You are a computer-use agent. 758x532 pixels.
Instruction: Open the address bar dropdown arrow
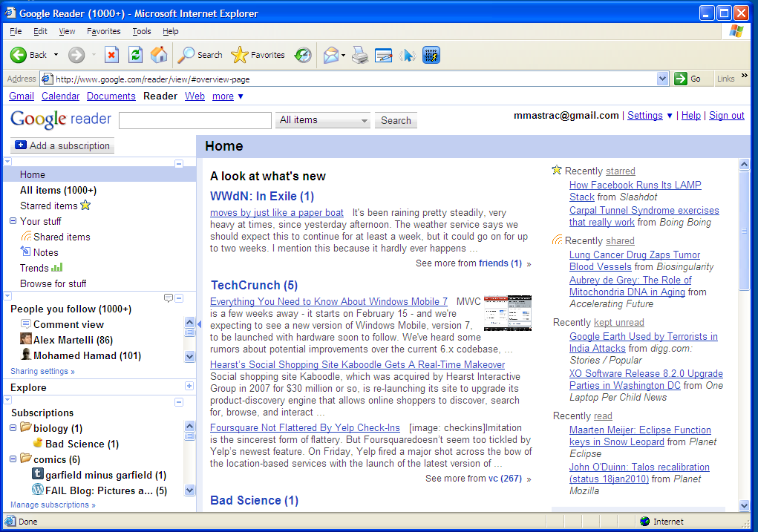coord(662,79)
